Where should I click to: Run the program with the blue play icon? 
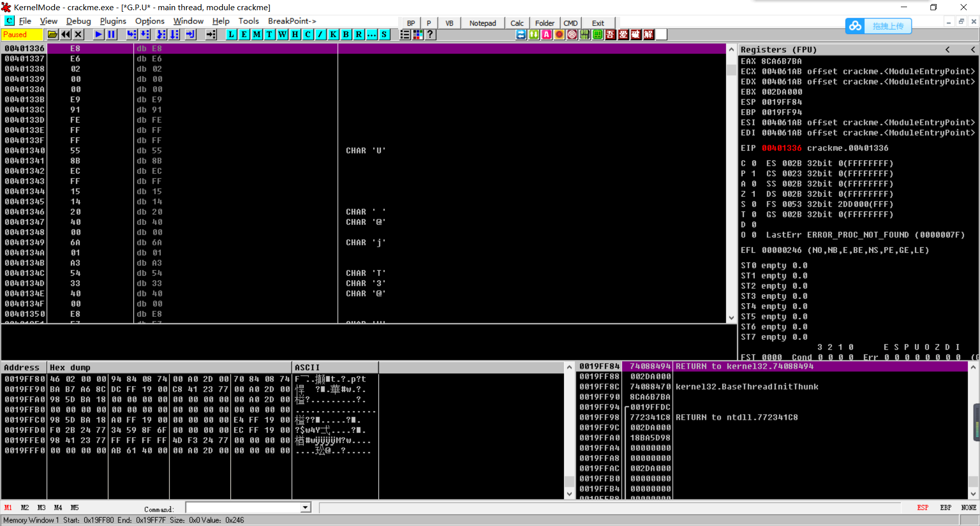click(x=99, y=34)
